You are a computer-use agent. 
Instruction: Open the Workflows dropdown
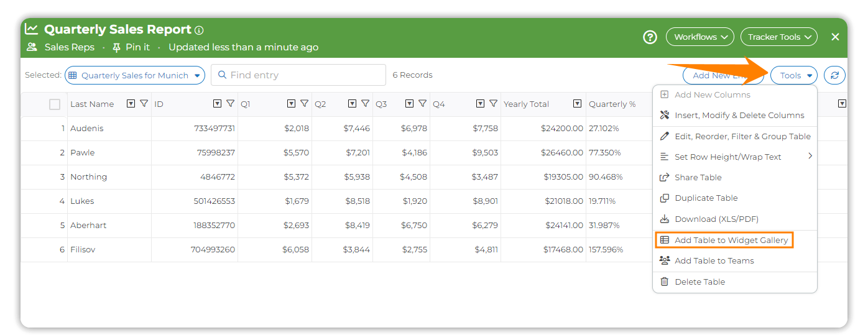point(699,37)
